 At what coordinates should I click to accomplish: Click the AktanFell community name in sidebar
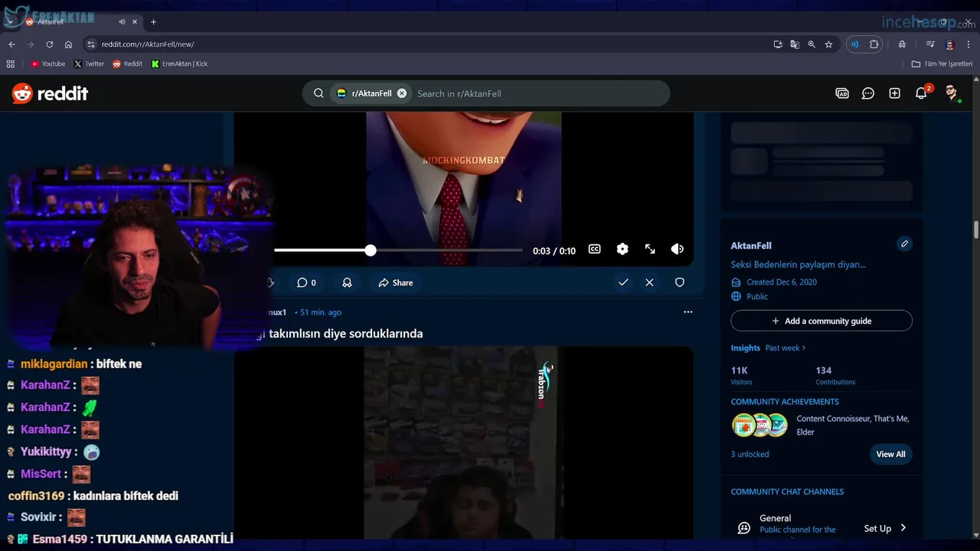[751, 246]
